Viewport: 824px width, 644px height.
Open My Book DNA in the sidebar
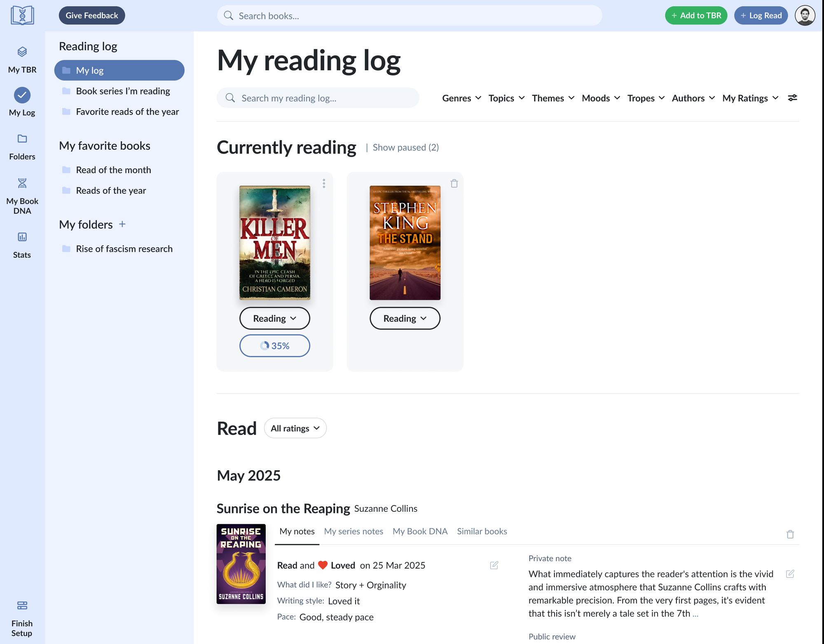22,196
